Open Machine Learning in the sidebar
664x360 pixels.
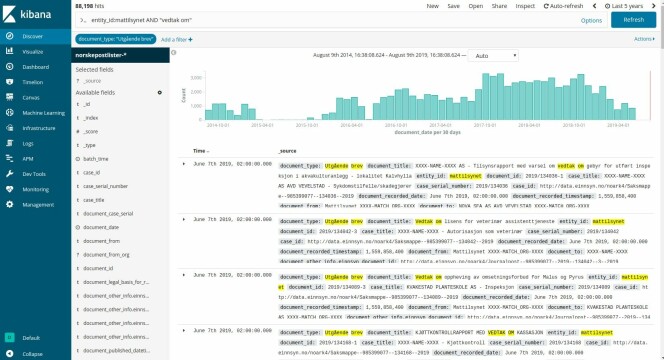tap(36, 113)
